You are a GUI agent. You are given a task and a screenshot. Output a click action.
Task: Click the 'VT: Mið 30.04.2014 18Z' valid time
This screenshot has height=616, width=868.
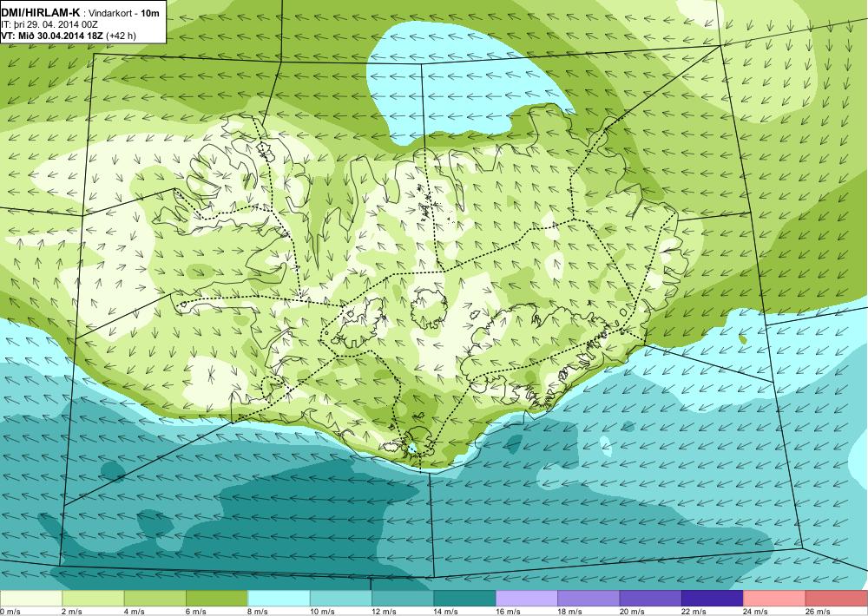tap(51, 36)
